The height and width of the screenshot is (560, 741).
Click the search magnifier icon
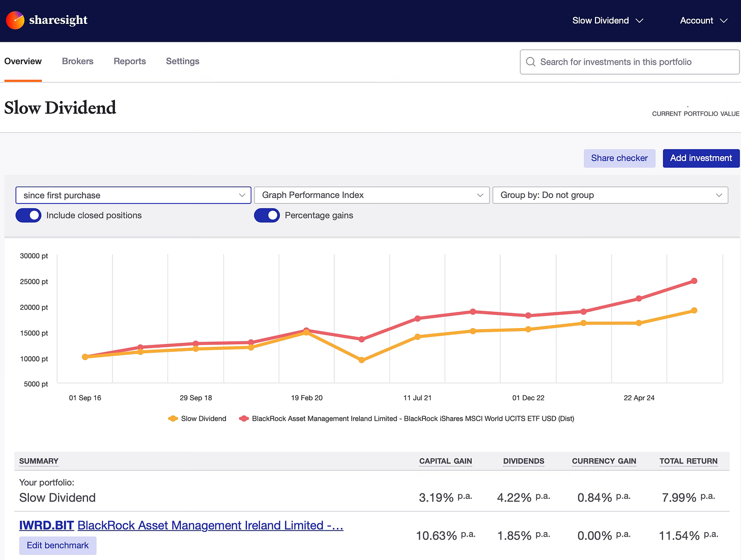pyautogui.click(x=531, y=62)
